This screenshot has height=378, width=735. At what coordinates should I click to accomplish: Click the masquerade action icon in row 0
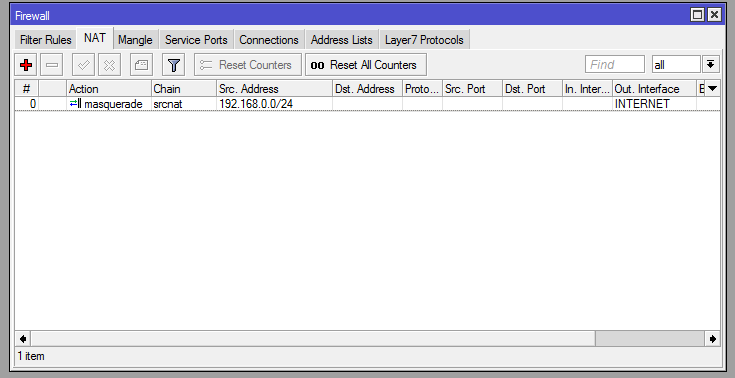pos(75,104)
